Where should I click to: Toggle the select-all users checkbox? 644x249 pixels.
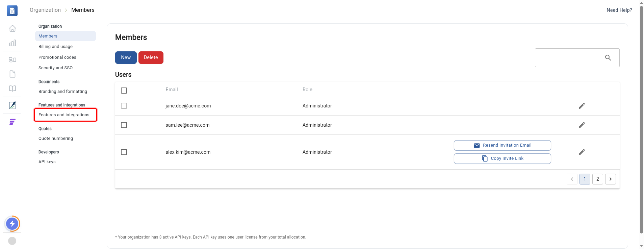click(124, 91)
